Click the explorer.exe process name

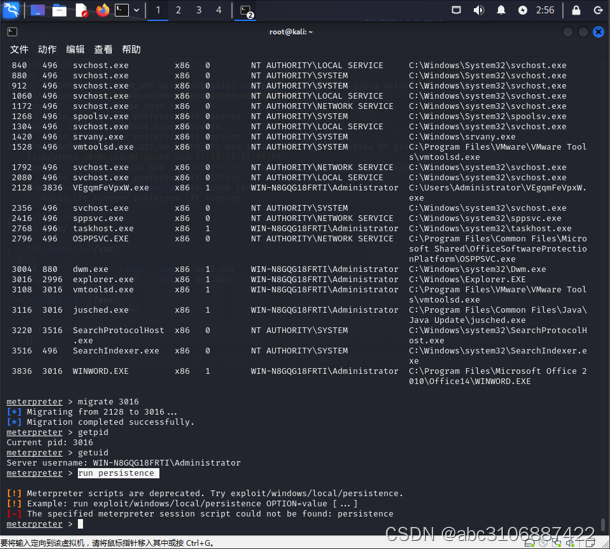pos(103,279)
